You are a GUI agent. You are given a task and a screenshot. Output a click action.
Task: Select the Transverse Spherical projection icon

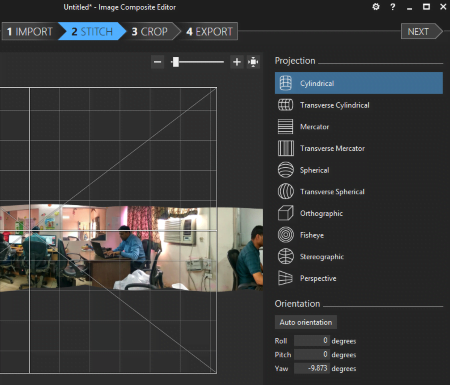pos(286,191)
